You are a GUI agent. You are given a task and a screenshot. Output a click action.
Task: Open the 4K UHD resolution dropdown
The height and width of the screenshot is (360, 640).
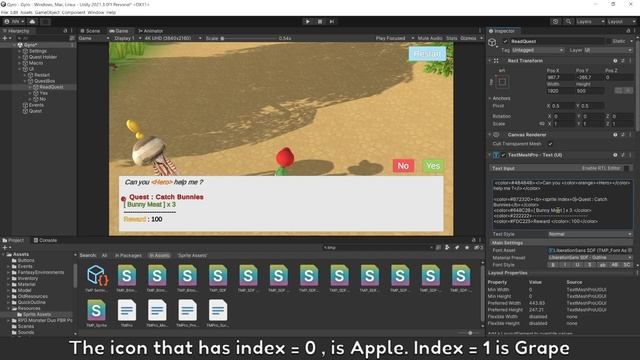173,38
